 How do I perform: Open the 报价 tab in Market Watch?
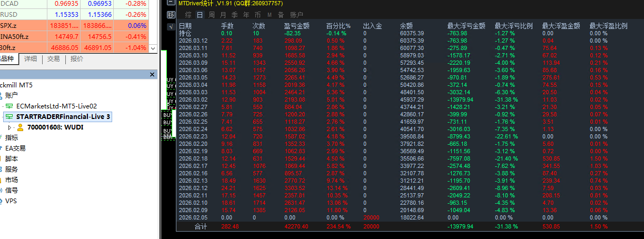click(x=77, y=59)
